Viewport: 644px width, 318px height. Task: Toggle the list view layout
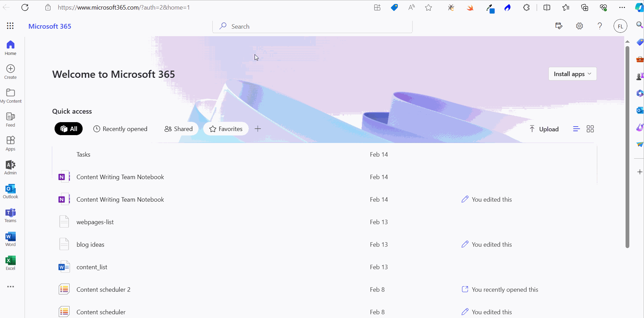click(576, 129)
